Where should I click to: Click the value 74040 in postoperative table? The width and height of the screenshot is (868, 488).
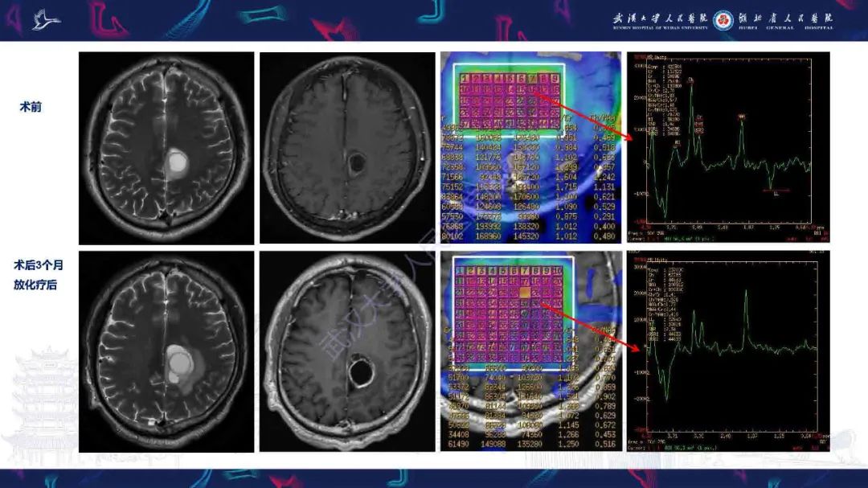(495, 378)
